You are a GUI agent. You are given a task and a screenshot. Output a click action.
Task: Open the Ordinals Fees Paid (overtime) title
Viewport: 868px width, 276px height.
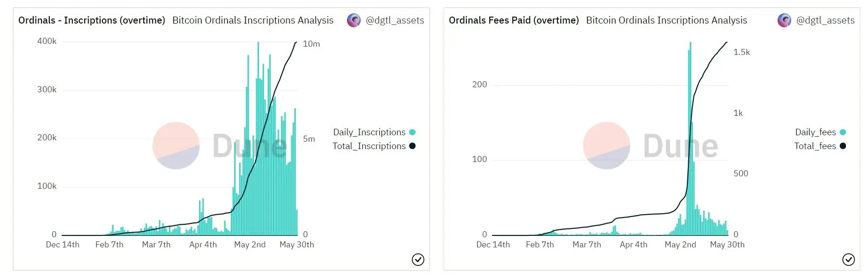coord(514,20)
